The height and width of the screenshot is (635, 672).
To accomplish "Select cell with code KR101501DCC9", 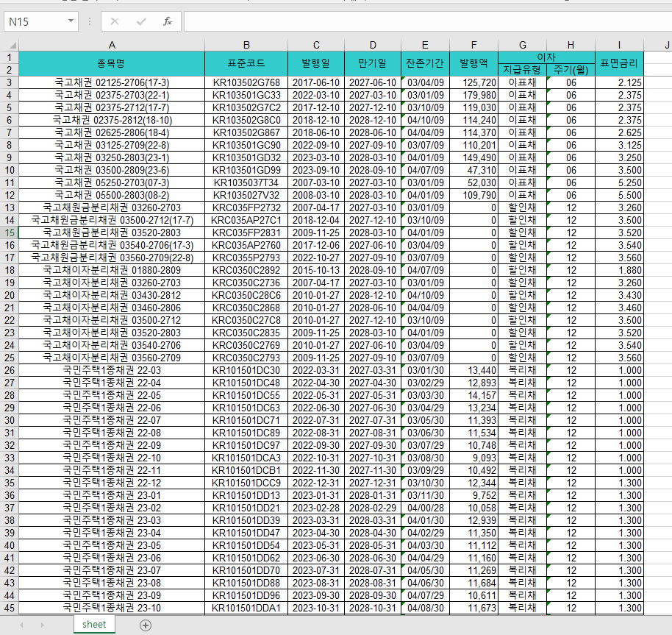I will click(x=246, y=483).
